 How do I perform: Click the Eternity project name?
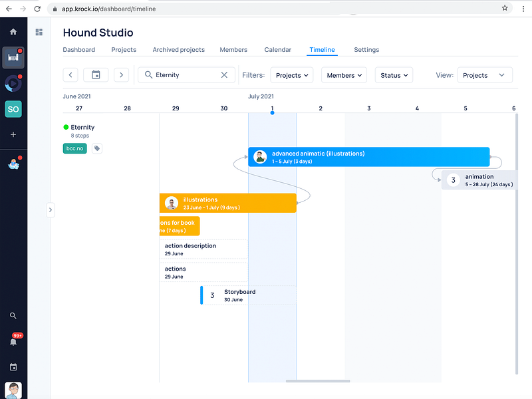tap(82, 127)
